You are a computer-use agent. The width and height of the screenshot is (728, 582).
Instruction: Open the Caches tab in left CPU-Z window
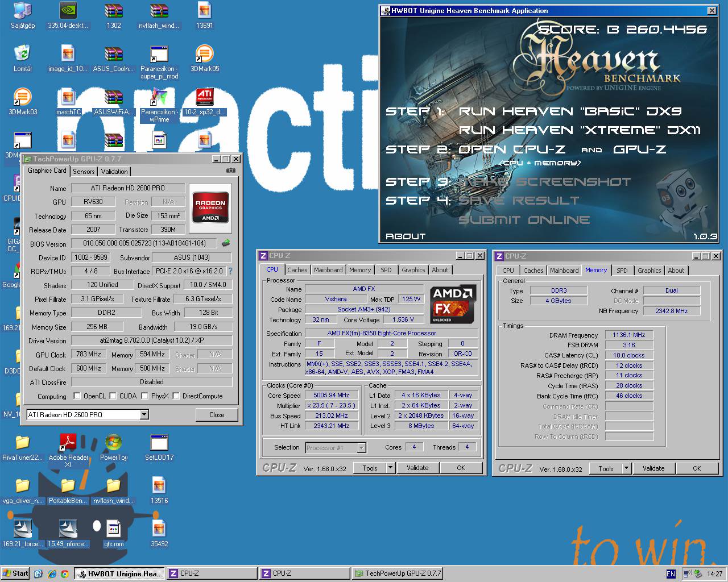click(297, 270)
